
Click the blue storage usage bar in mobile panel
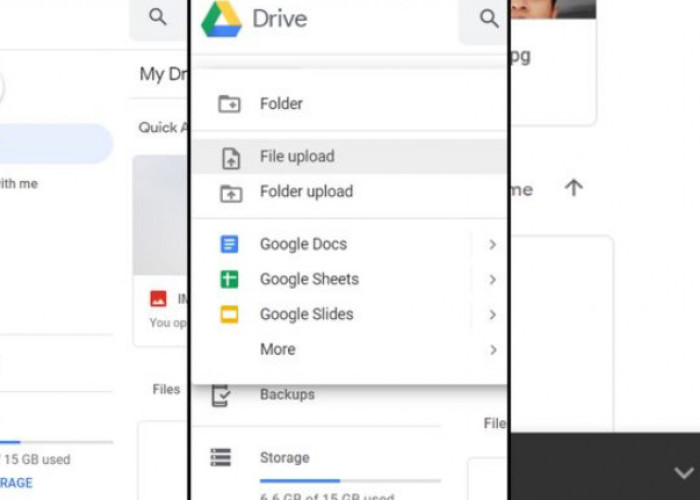point(350,481)
